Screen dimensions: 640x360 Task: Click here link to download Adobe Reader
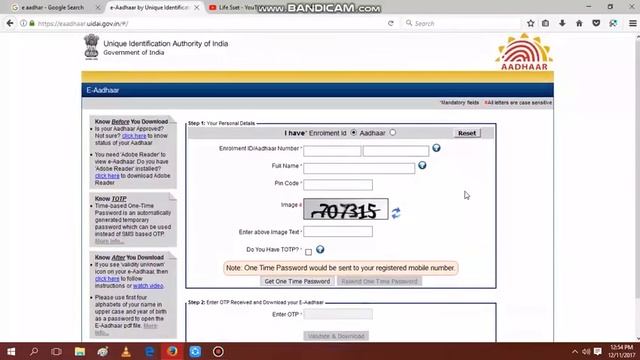(107, 176)
